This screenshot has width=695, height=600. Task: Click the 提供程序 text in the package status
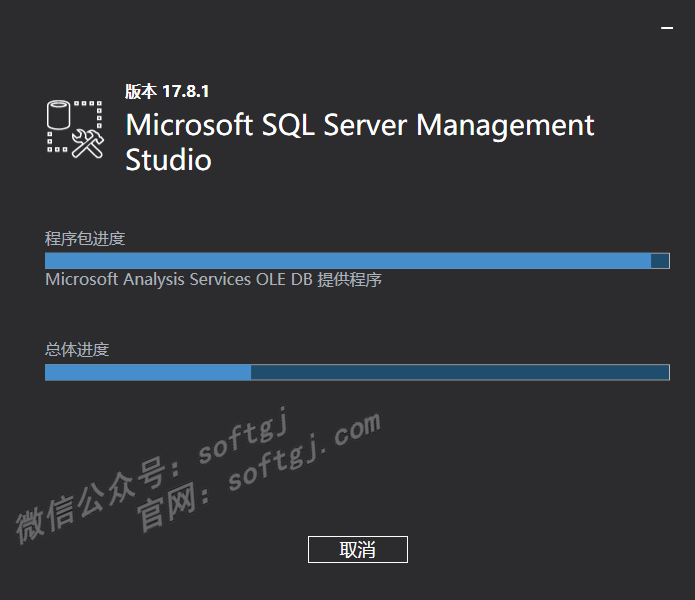(x=350, y=280)
